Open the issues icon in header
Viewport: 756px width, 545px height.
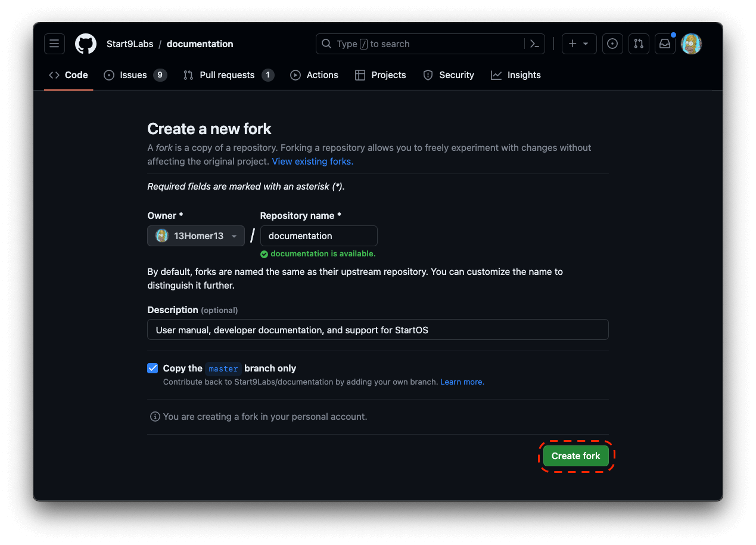coord(612,44)
